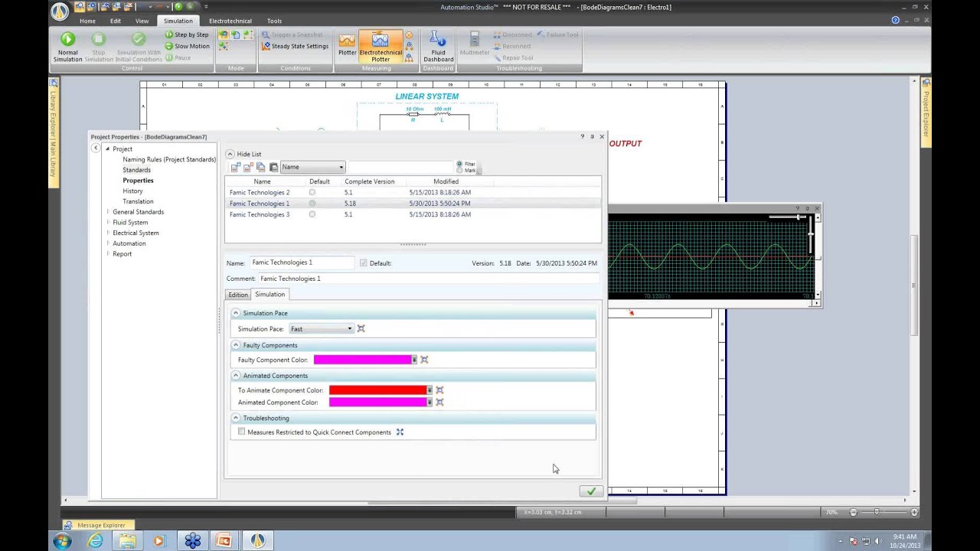Click first new-standard icon in list toolbar
This screenshot has width=980, height=551.
(x=236, y=167)
